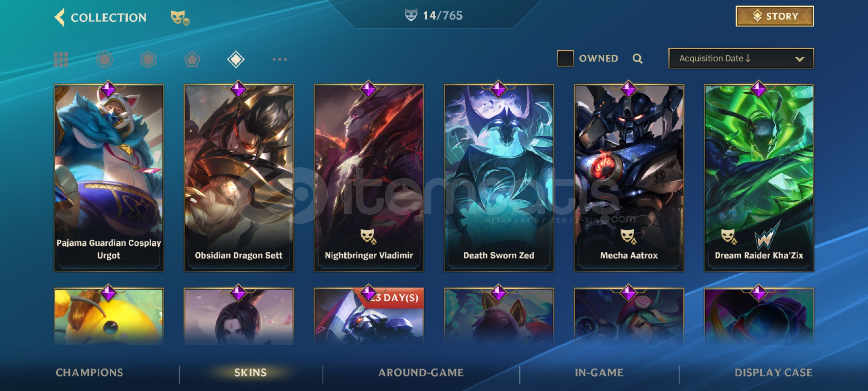This screenshot has width=868, height=391.
Task: Select the Obsidian Dragon Sett skin card
Action: [x=239, y=177]
